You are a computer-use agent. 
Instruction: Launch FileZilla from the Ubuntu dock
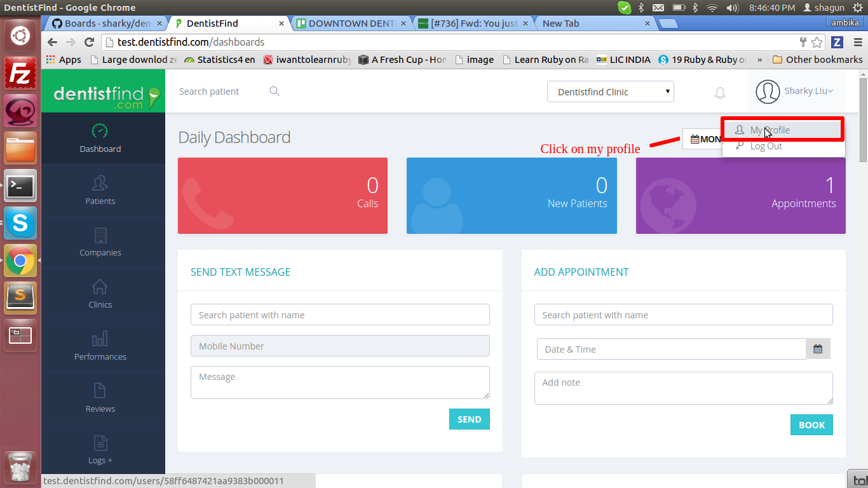point(20,72)
